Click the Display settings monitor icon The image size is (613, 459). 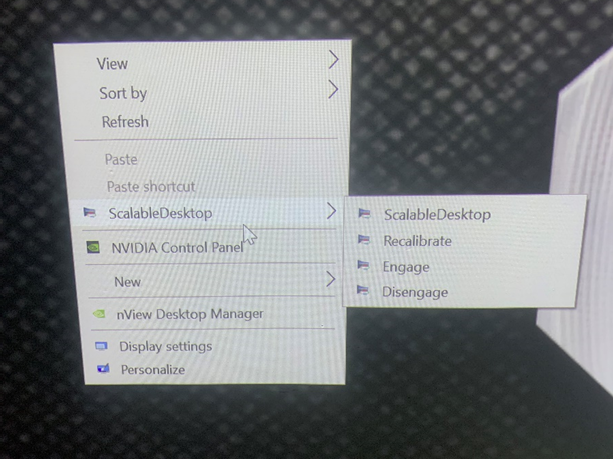[x=101, y=346]
